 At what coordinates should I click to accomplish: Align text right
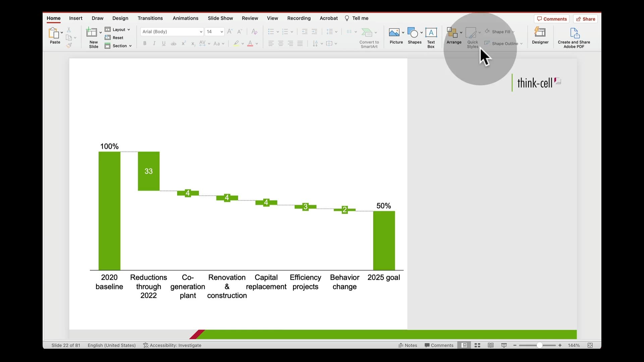[290, 43]
